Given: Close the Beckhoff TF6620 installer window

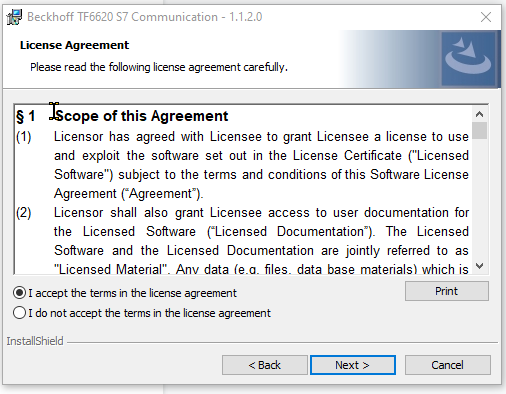Looking at the screenshot, I should tap(486, 17).
